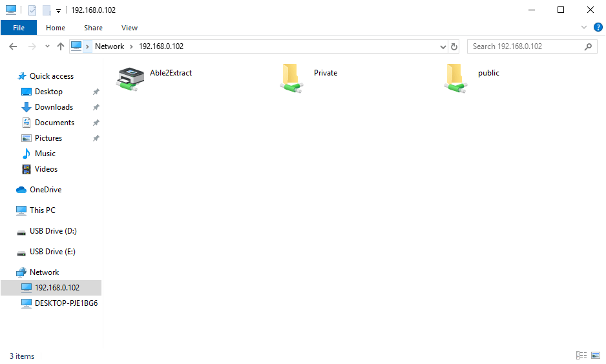The height and width of the screenshot is (364, 606).
Task: Click the Forward navigation arrow
Action: [32, 46]
